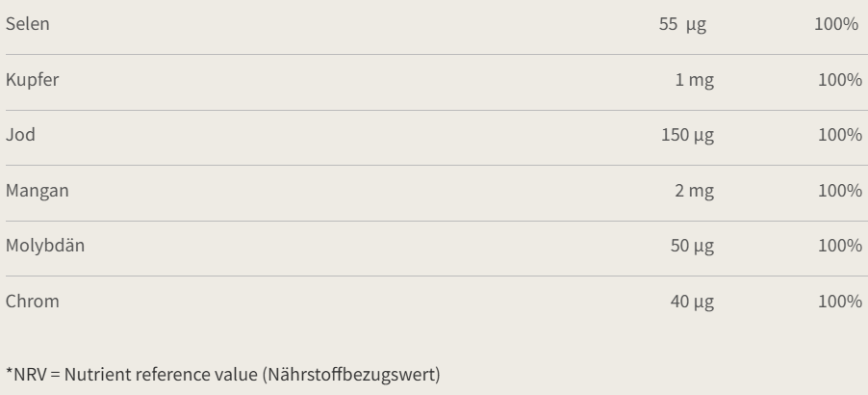868x395 pixels.
Task: Click the word Nährstoffbezugswert in footnote
Action: point(351,375)
